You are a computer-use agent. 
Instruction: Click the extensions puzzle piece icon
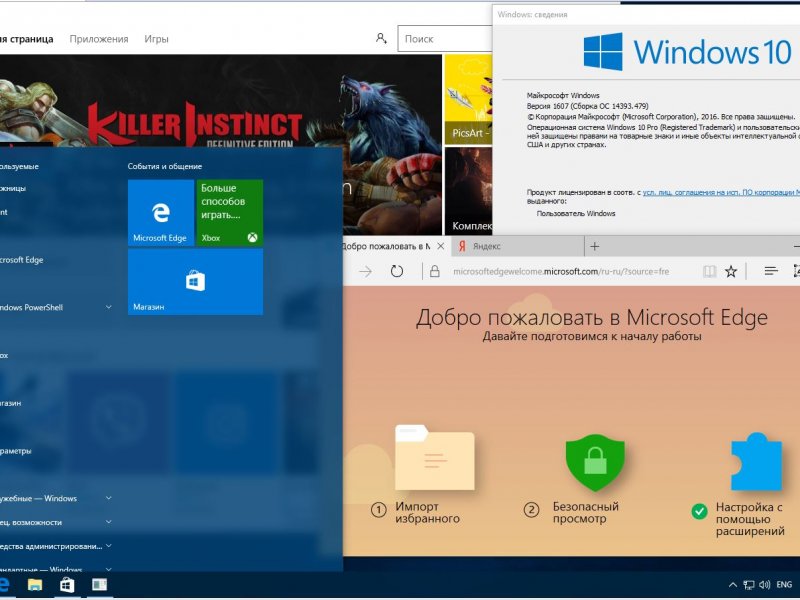click(x=756, y=462)
